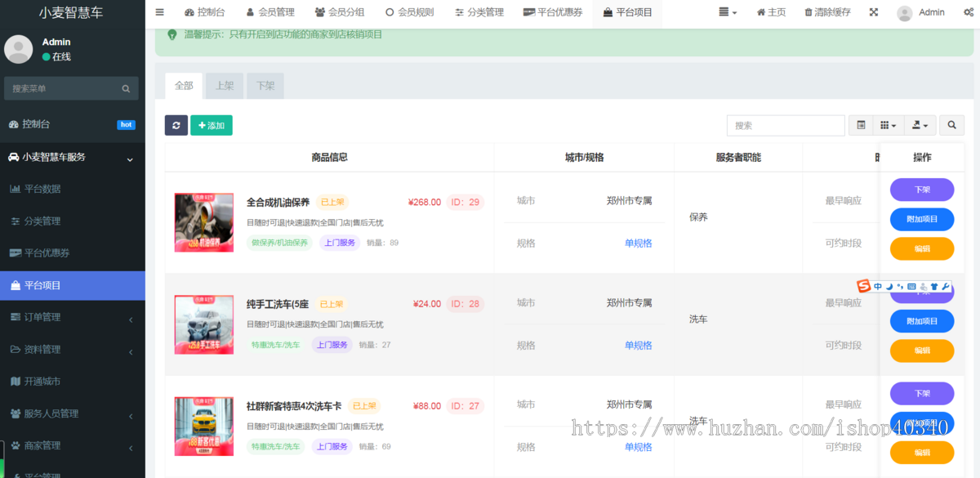Click 编辑 button for 纯手工洗车
The width and height of the screenshot is (980, 478).
[922, 351]
